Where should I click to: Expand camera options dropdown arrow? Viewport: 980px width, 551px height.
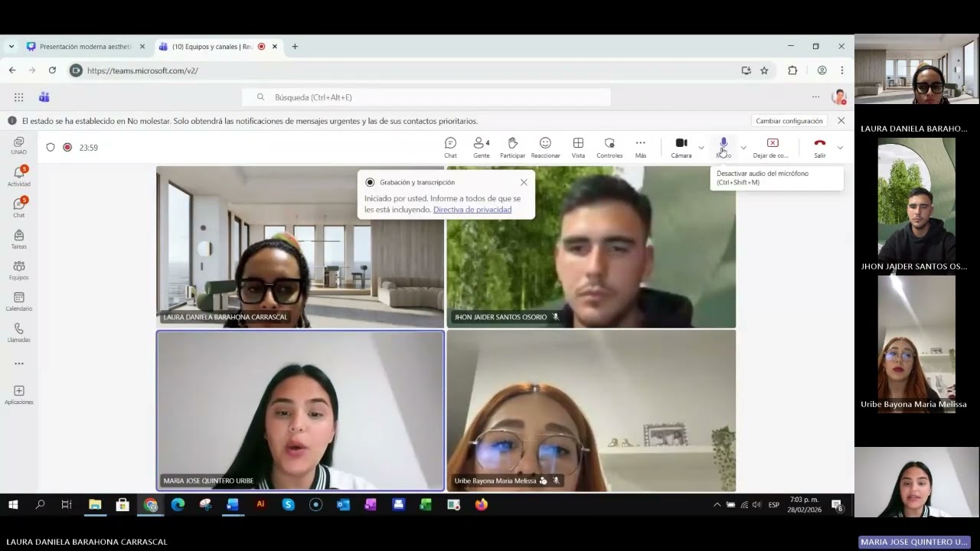click(701, 148)
